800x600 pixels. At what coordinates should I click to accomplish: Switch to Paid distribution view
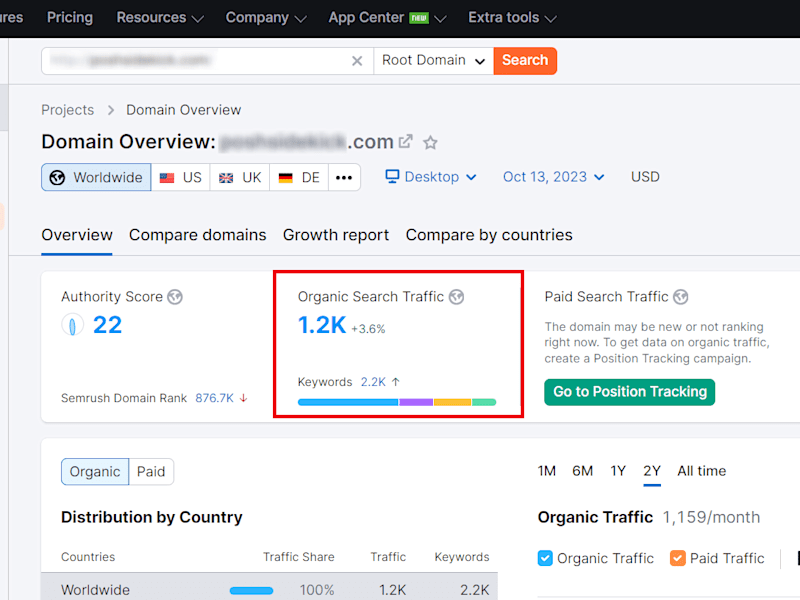[151, 471]
